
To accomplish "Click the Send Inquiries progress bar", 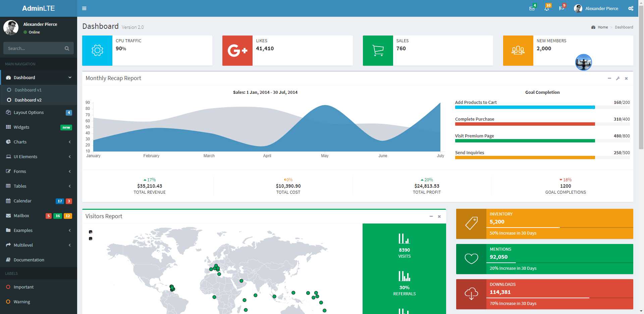I will click(x=542, y=158).
